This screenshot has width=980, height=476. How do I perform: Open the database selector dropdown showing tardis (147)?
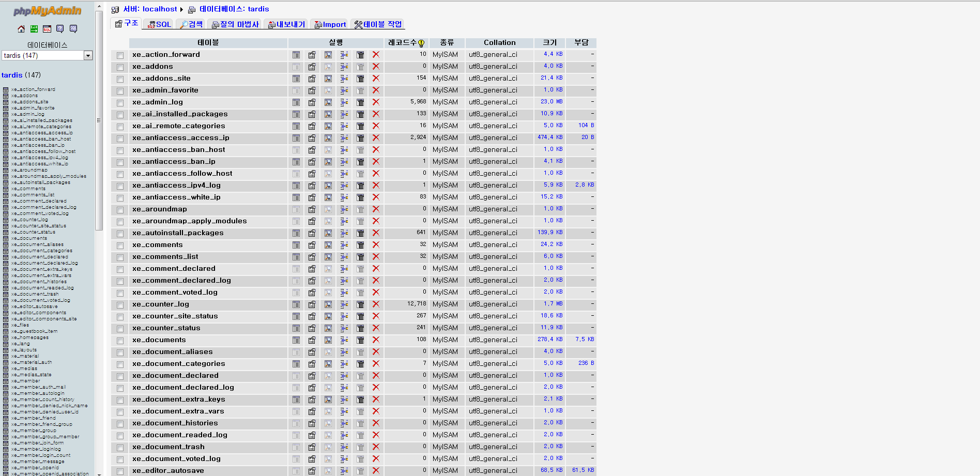pos(88,55)
